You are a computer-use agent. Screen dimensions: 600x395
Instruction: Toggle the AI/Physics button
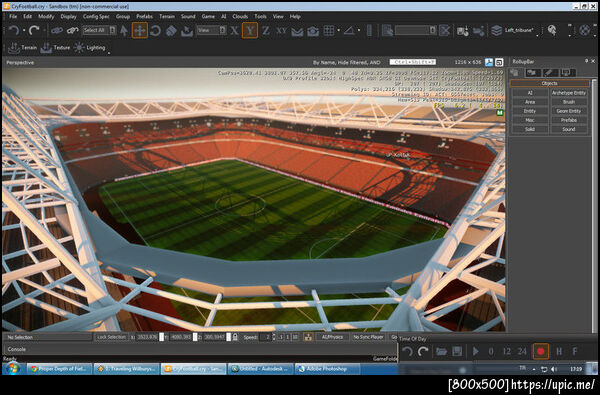[332, 337]
